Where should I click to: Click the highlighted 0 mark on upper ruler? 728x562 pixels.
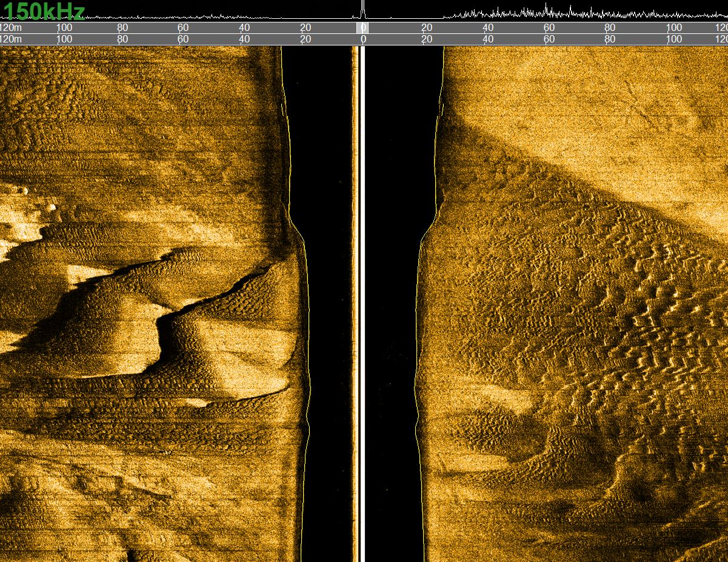pyautogui.click(x=362, y=28)
